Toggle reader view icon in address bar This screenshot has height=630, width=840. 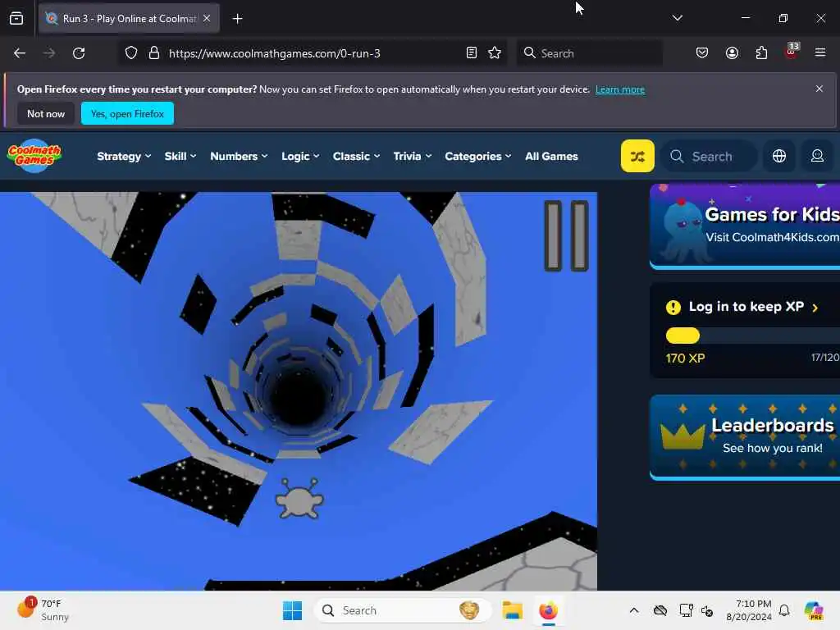click(x=472, y=53)
